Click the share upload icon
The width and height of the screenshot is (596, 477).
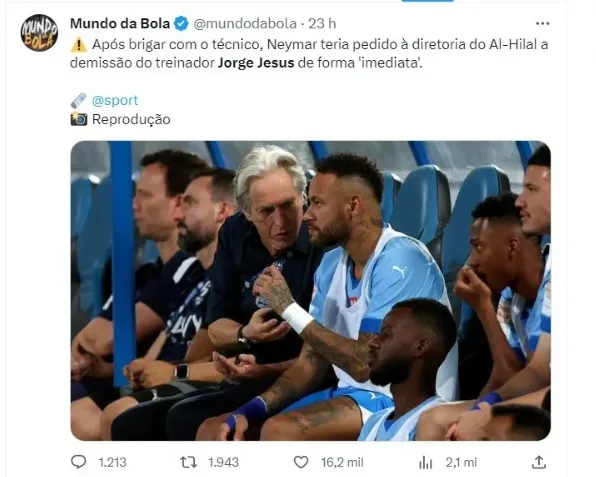click(x=539, y=462)
